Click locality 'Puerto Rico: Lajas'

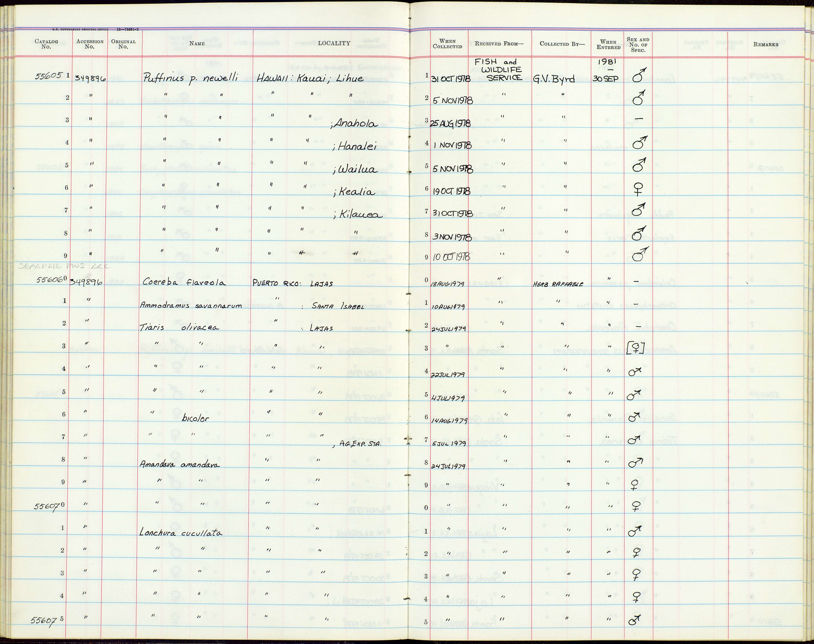point(293,284)
